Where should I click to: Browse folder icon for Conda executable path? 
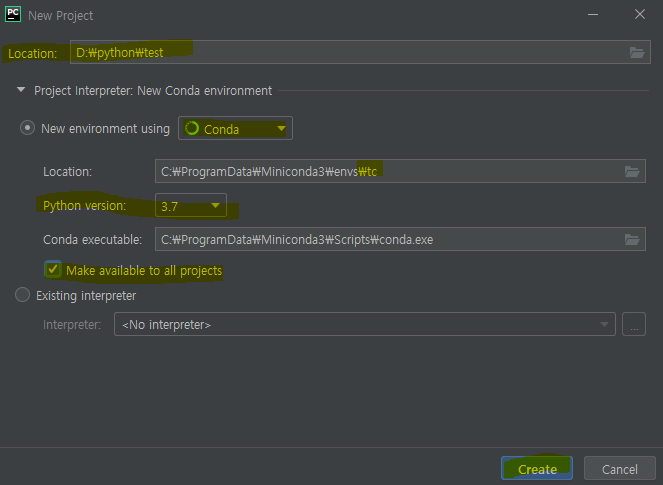click(632, 239)
